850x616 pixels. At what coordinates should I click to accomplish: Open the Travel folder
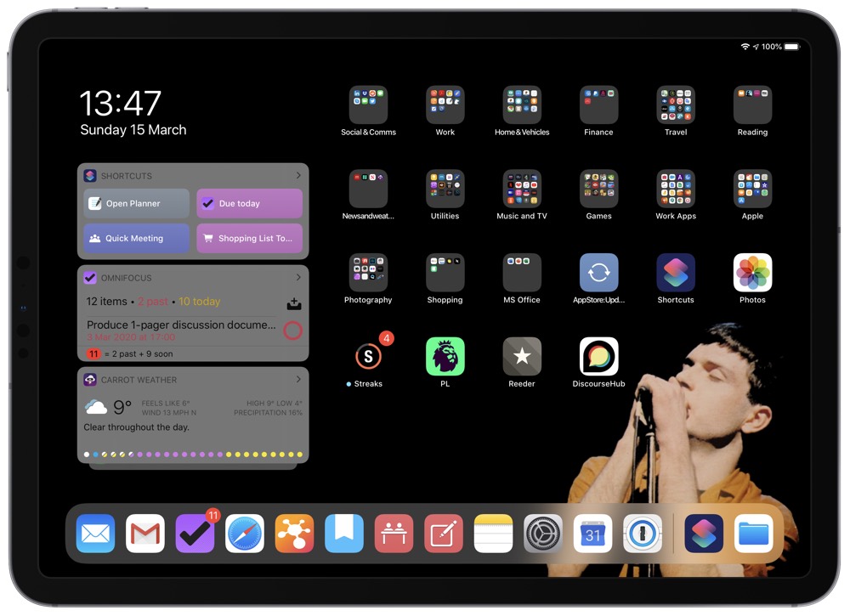[x=676, y=105]
